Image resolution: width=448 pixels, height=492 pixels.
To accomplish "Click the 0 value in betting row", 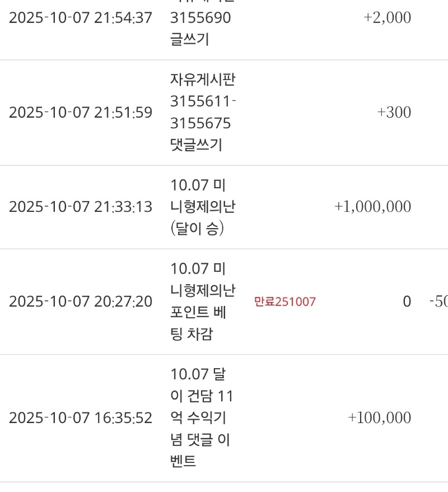I will click(407, 301).
